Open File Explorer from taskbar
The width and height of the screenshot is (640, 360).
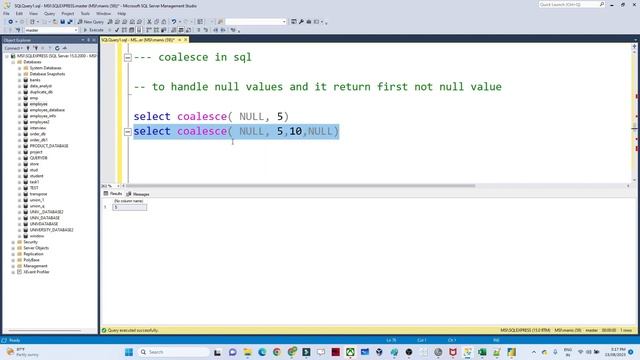[x=247, y=352]
